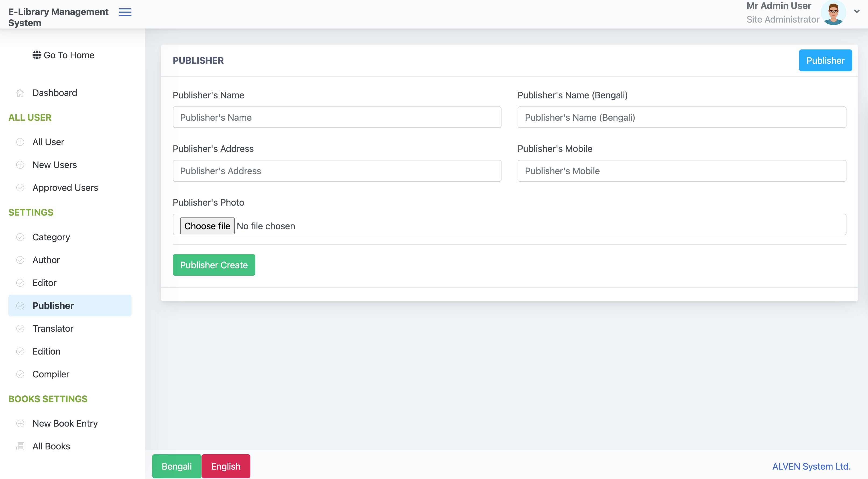The height and width of the screenshot is (479, 868).
Task: Click the BOOKS SETTINGS section heading
Action: 48,399
